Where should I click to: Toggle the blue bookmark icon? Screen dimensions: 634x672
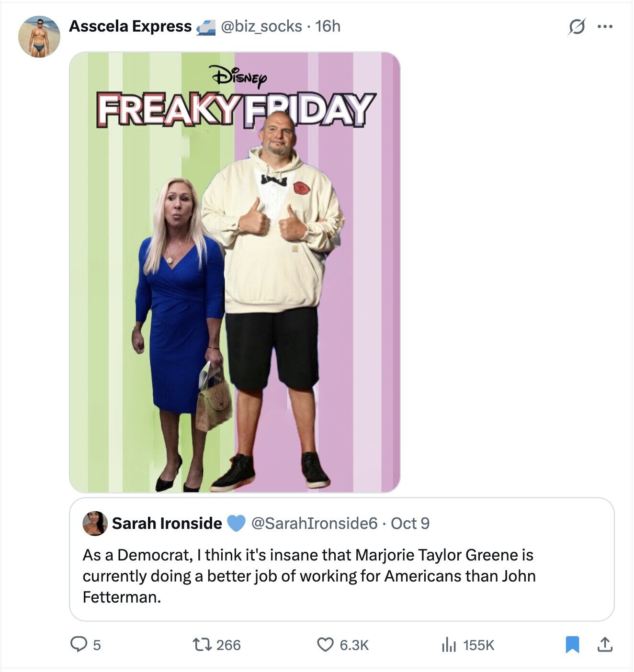pos(572,644)
